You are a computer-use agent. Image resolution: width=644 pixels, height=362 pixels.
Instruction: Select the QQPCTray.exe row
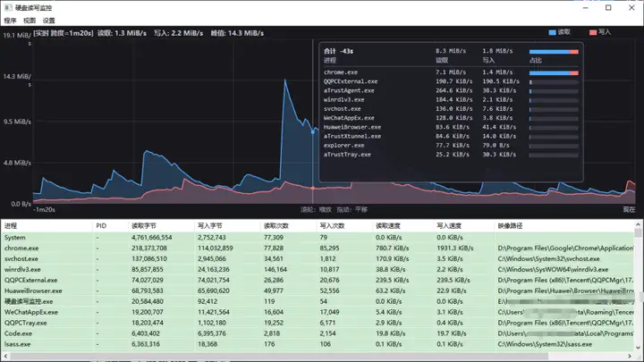pyautogui.click(x=318, y=323)
